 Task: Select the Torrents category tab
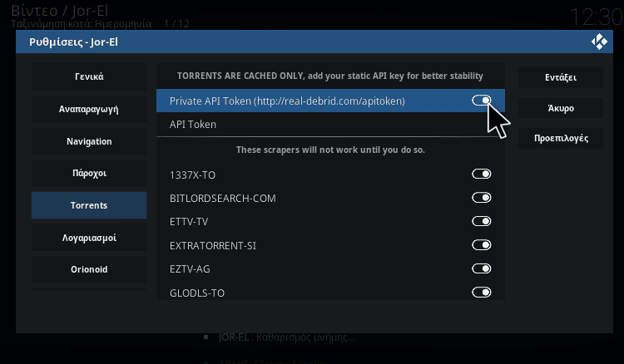89,205
